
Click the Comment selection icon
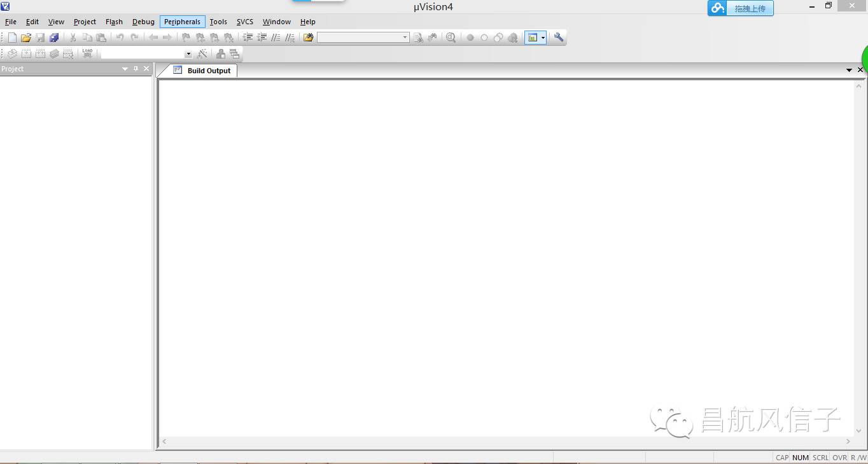coord(276,38)
